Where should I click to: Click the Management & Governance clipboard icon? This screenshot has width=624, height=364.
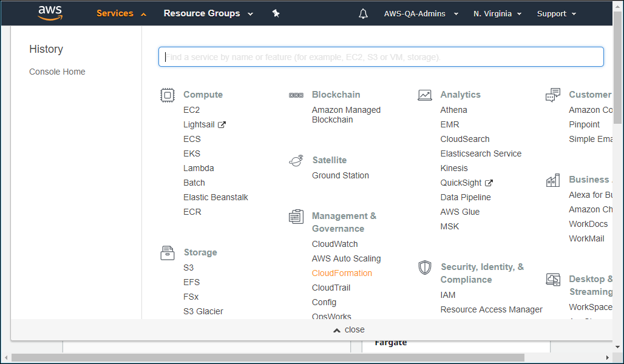(x=296, y=217)
